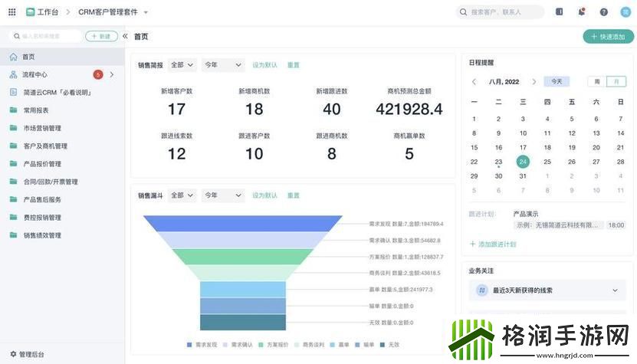Open 首页 in sidebar
Screen dimensions: 637x364
point(62,57)
